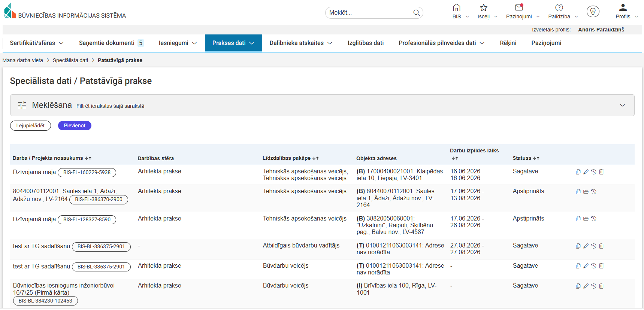Go to BIS home menu
Viewport: 644px width, 310px height.
click(x=460, y=12)
